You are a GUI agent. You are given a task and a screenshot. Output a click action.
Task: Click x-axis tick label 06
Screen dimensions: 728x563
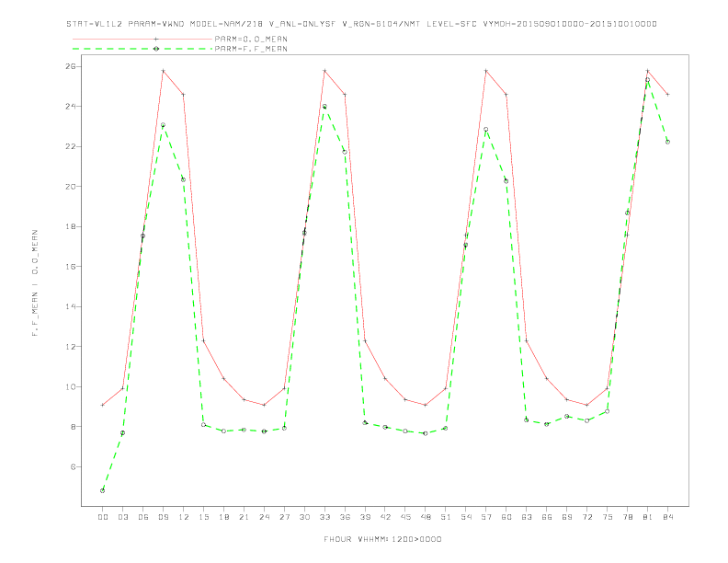pos(143,517)
